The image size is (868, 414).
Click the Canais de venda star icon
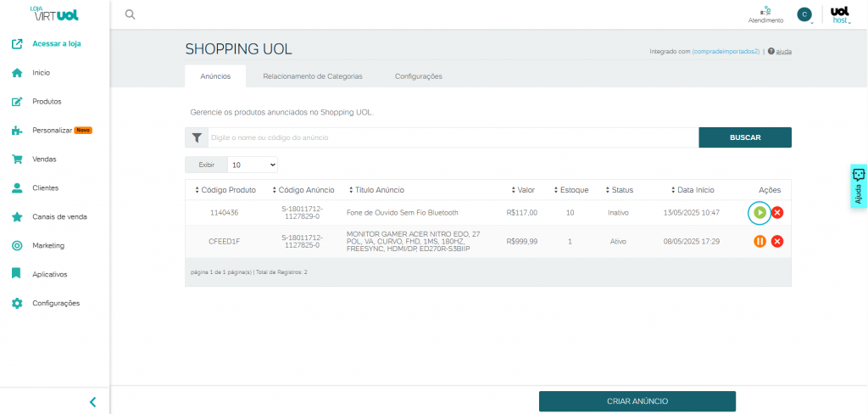click(17, 216)
